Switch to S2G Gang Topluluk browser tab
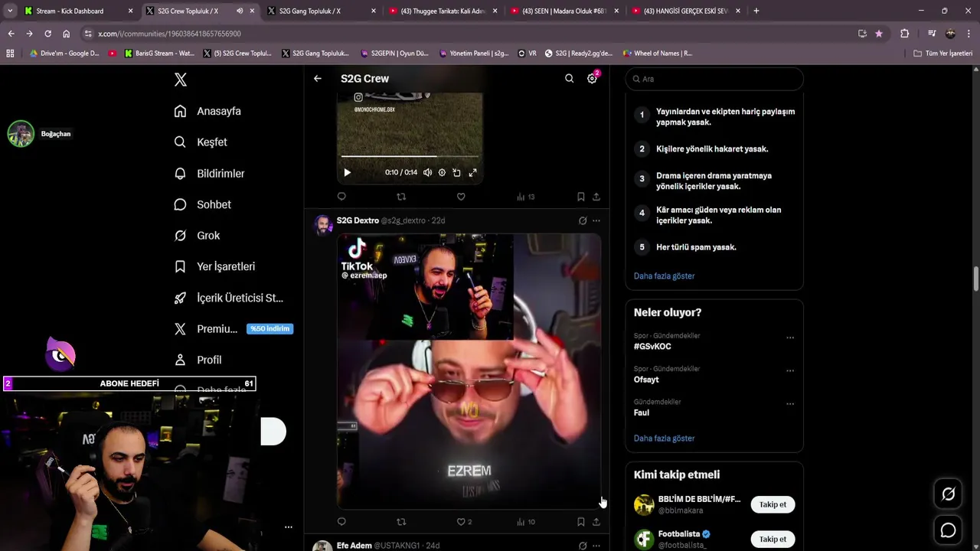 tap(321, 11)
